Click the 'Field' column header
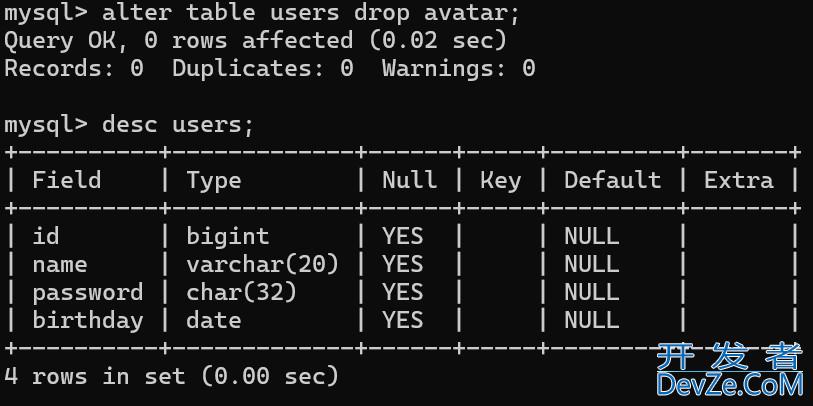 tap(67, 180)
